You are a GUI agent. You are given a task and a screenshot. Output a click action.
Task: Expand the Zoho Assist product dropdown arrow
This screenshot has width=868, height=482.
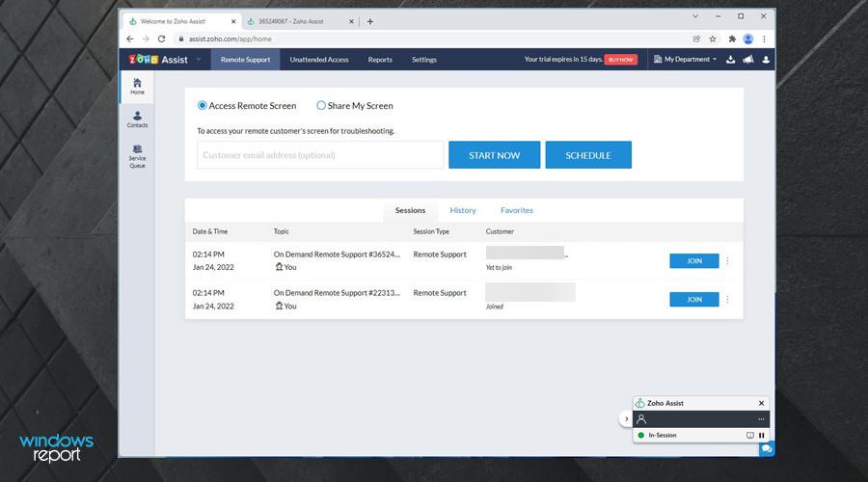pos(198,59)
